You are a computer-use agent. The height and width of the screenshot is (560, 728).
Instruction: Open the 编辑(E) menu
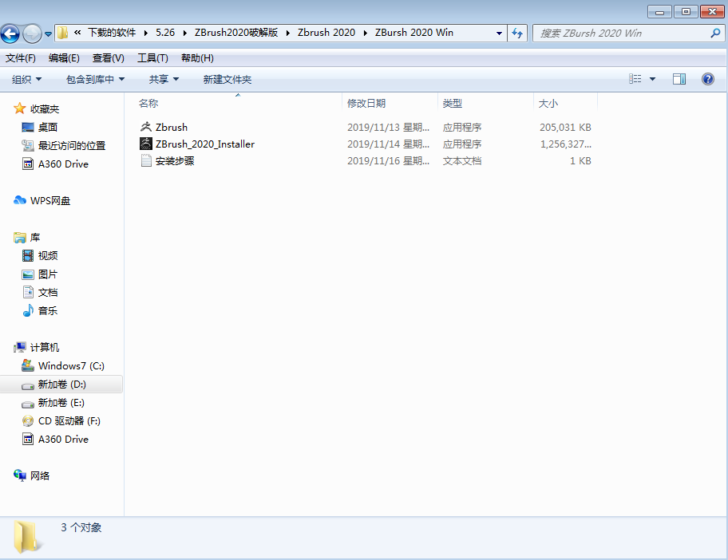[x=64, y=58]
